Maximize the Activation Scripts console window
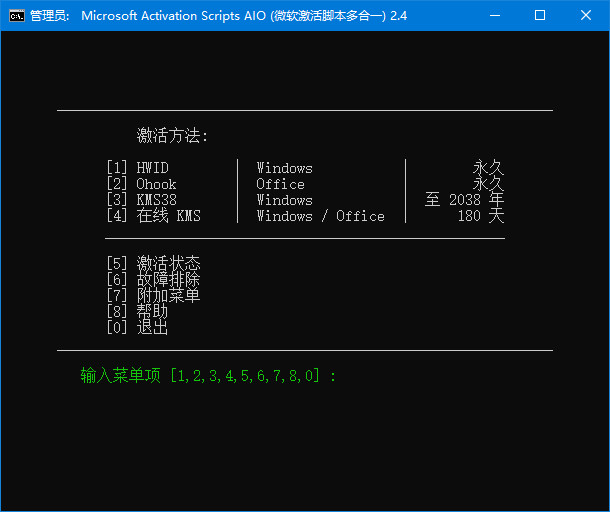This screenshot has width=610, height=512. pyautogui.click(x=540, y=16)
